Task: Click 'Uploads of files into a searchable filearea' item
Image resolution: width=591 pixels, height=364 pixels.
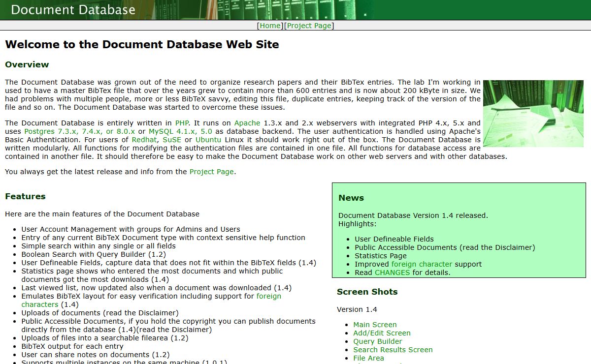Action: point(104,338)
